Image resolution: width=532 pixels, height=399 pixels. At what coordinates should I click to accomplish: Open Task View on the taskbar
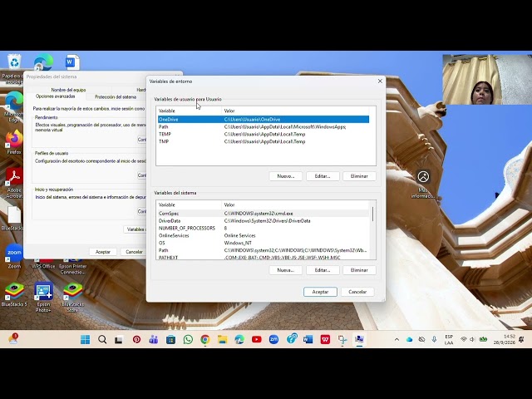click(119, 340)
